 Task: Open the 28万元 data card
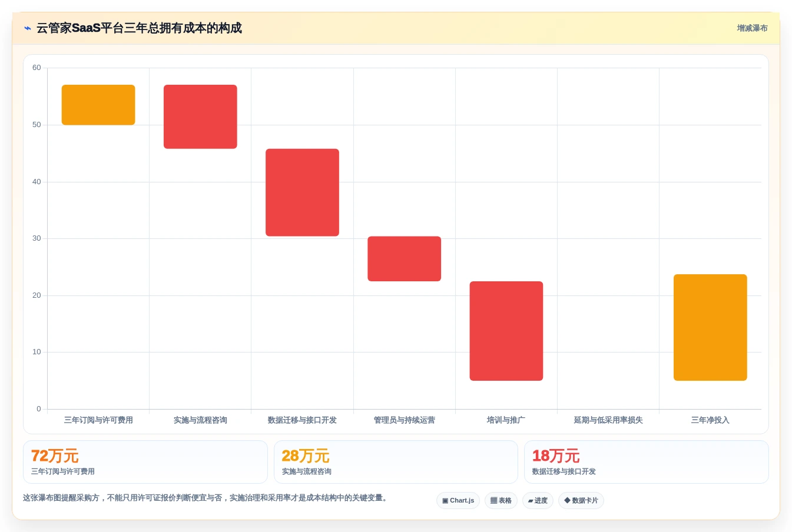point(396,462)
